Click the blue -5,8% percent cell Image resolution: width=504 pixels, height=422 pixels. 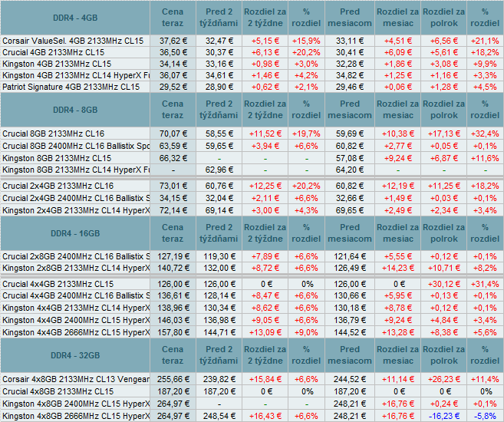tap(486, 416)
